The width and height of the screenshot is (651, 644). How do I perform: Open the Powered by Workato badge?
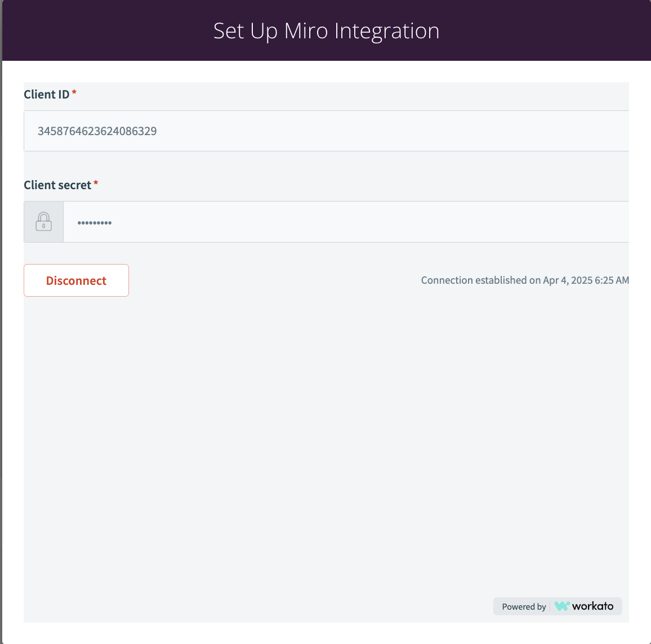[558, 606]
